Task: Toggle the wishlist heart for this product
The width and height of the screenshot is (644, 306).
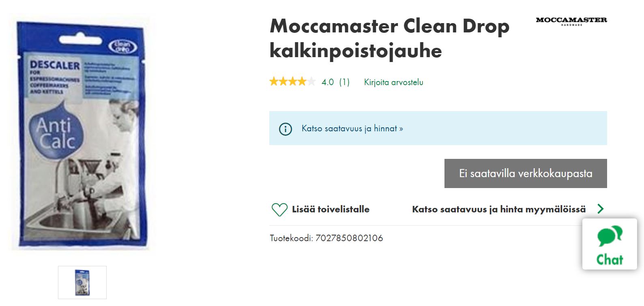Action: click(x=279, y=209)
